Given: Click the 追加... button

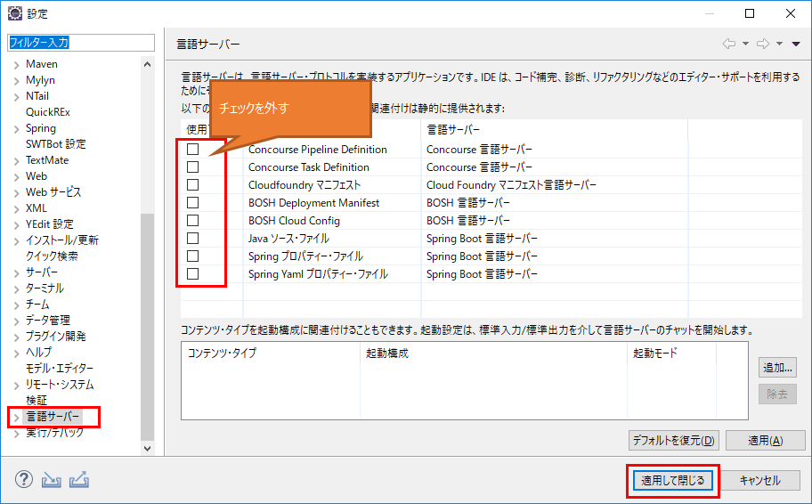Looking at the screenshot, I should tap(777, 368).
